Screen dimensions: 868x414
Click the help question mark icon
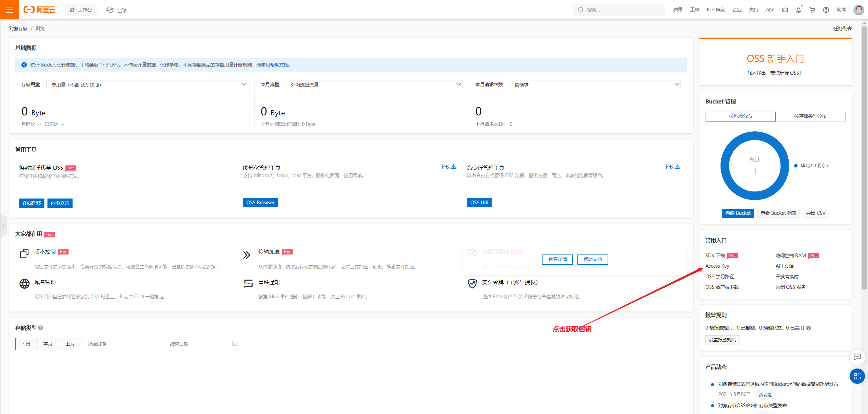coord(826,10)
